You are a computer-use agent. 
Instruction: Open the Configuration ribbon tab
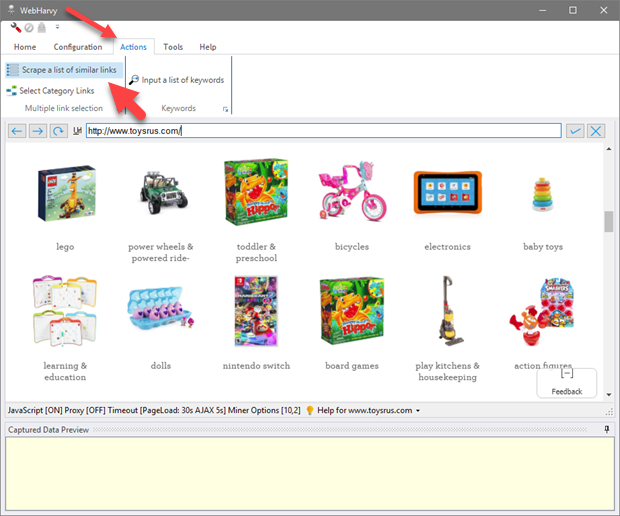(77, 47)
